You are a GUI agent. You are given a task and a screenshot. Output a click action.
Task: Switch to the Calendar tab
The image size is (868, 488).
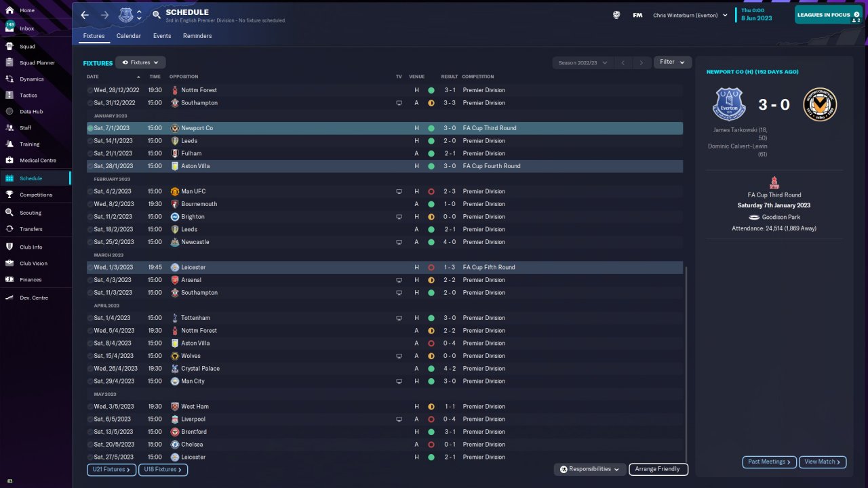click(x=129, y=36)
